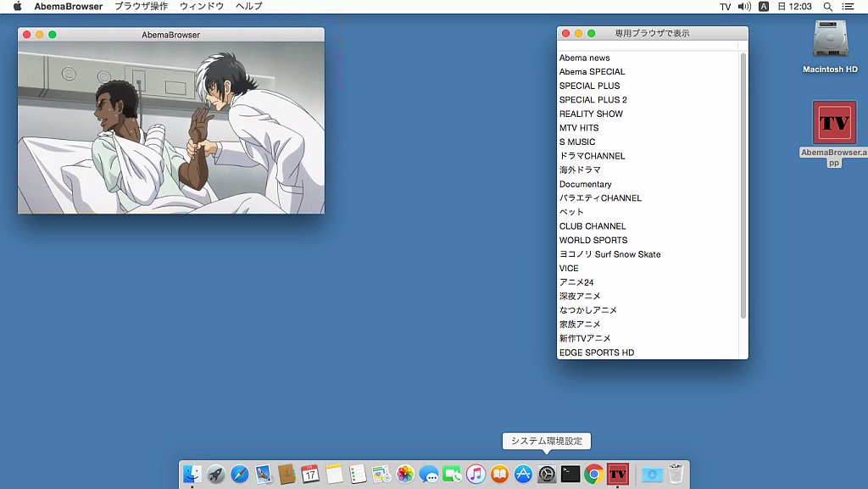Open Maps icon in Dock
Screen dimensions: 868x489
pyautogui.click(x=381, y=474)
